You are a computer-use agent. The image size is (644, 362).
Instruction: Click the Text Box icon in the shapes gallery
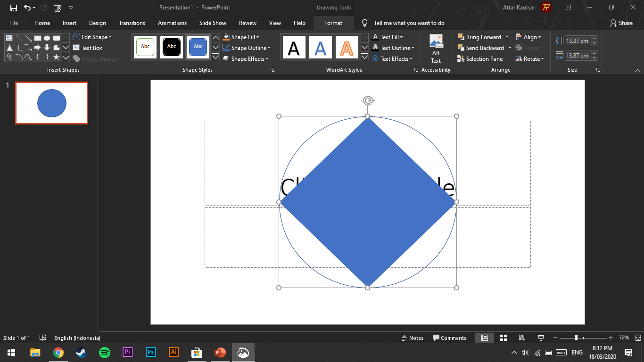click(9, 38)
